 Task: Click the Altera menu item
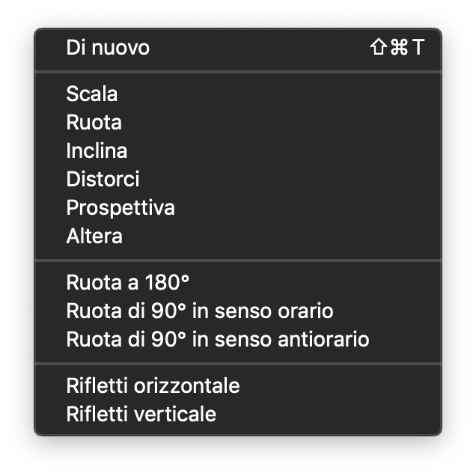tap(94, 237)
